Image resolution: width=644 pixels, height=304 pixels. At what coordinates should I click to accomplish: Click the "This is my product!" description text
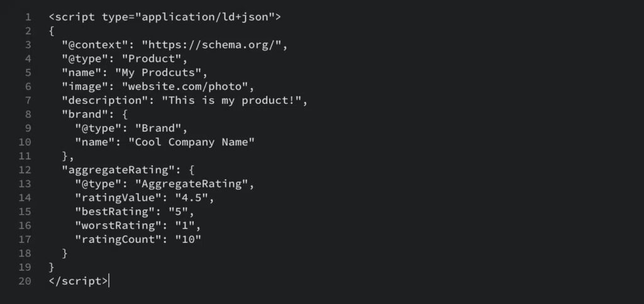pyautogui.click(x=231, y=101)
